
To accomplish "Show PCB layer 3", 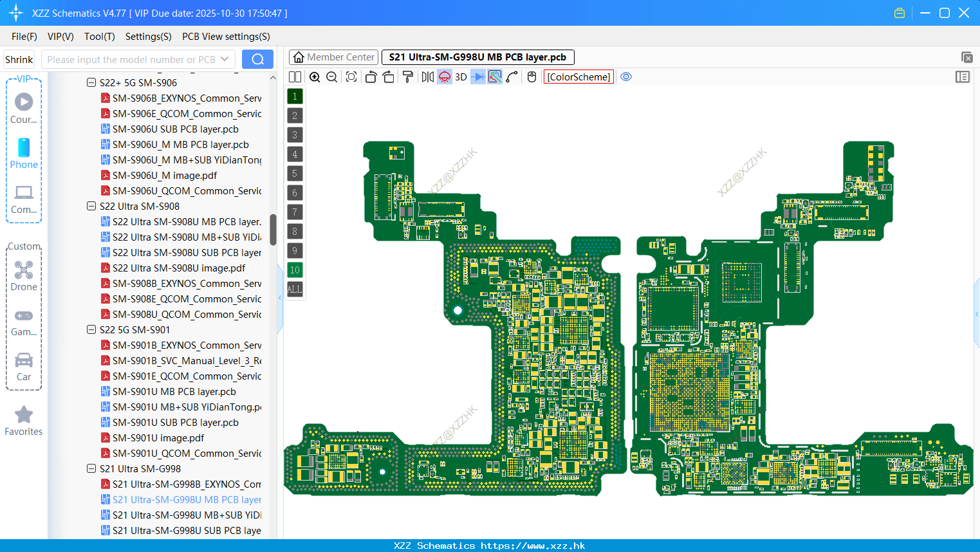I will coord(295,135).
